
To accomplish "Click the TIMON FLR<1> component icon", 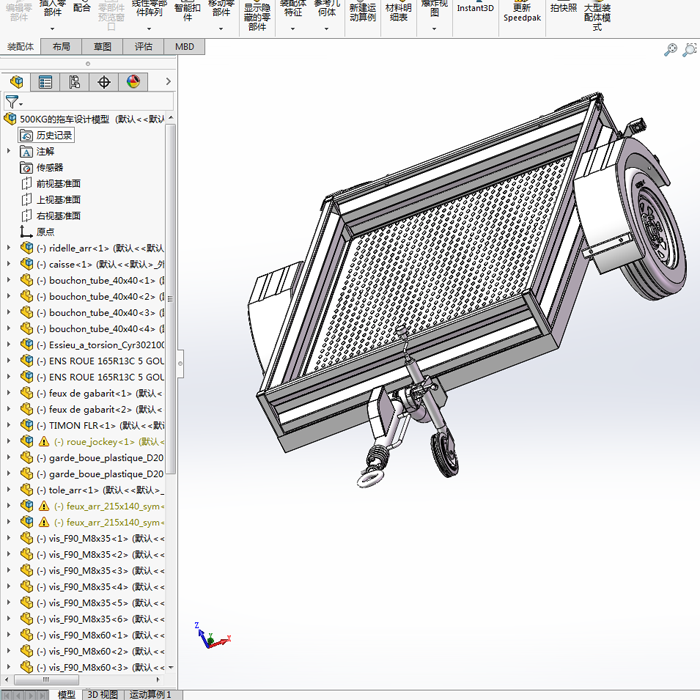I will pyautogui.click(x=26, y=425).
